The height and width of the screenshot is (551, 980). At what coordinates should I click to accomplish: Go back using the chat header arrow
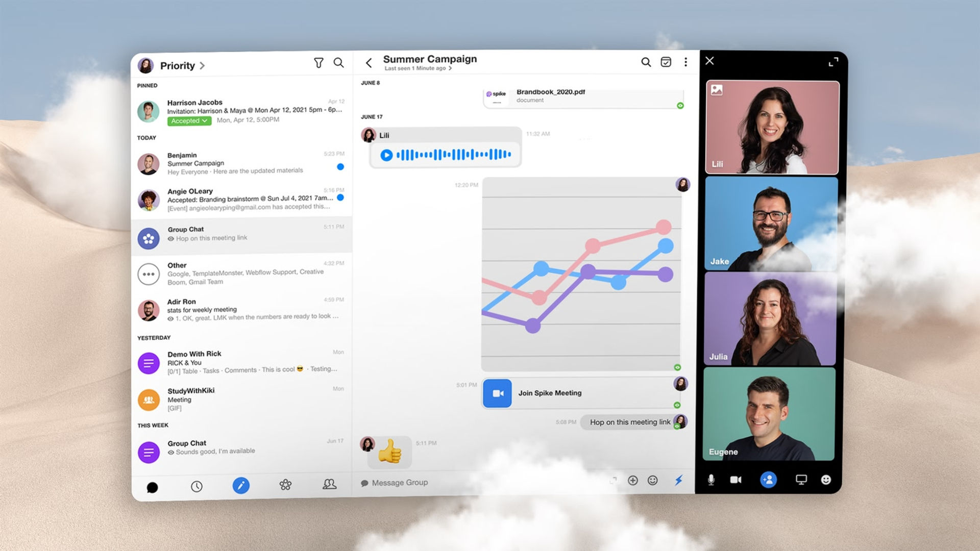coord(369,63)
